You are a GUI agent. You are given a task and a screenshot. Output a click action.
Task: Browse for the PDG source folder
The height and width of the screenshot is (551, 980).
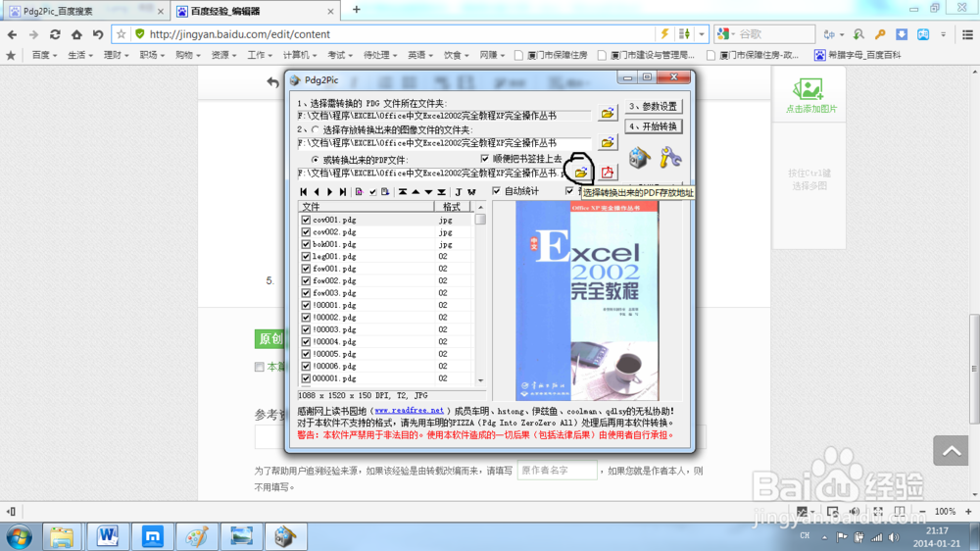(x=607, y=113)
